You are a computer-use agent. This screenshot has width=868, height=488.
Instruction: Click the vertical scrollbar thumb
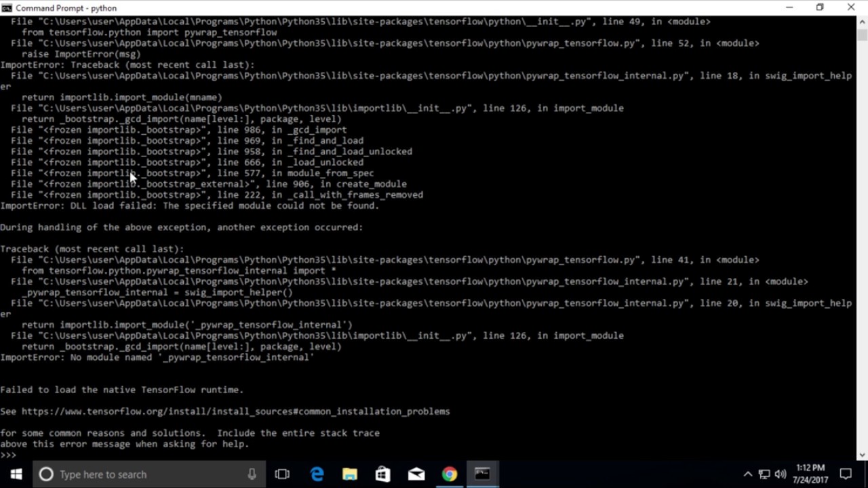coord(862,35)
